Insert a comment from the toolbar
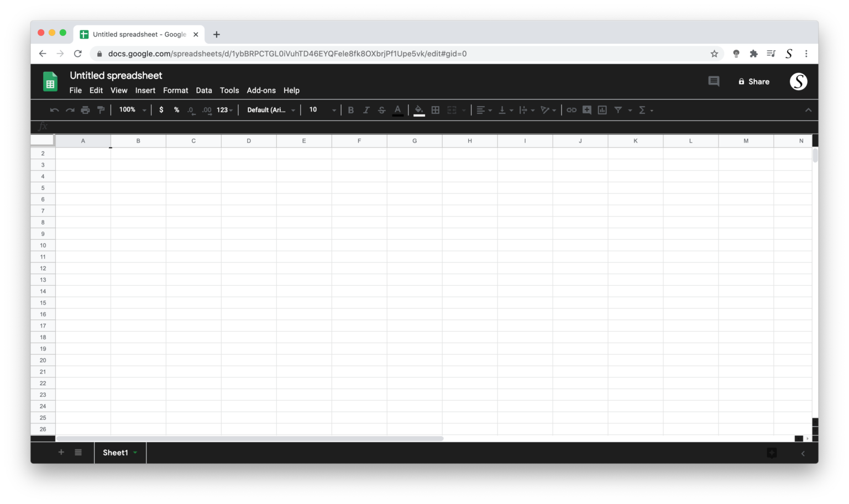 point(586,110)
